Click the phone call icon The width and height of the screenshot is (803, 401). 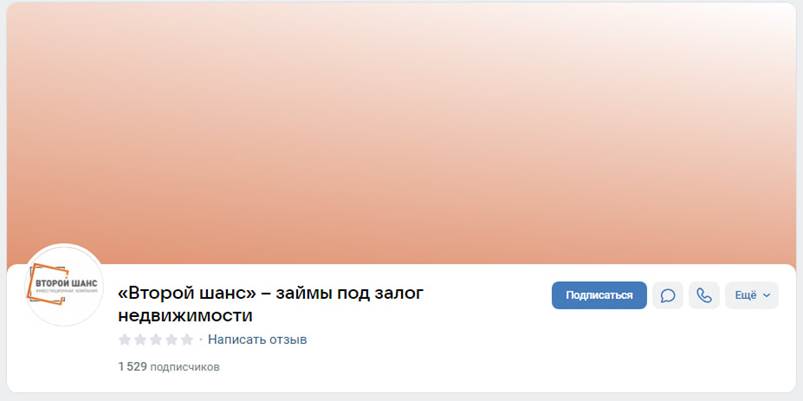point(704,296)
